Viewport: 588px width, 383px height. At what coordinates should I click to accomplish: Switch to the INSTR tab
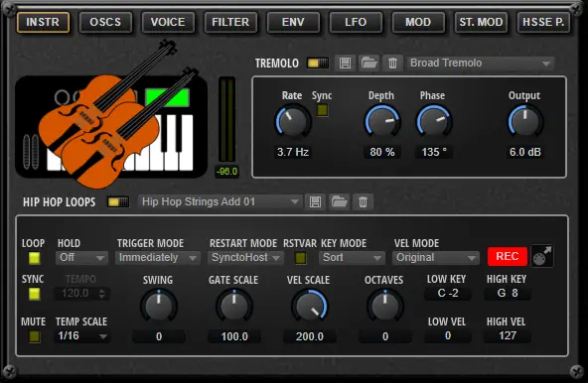coord(43,22)
